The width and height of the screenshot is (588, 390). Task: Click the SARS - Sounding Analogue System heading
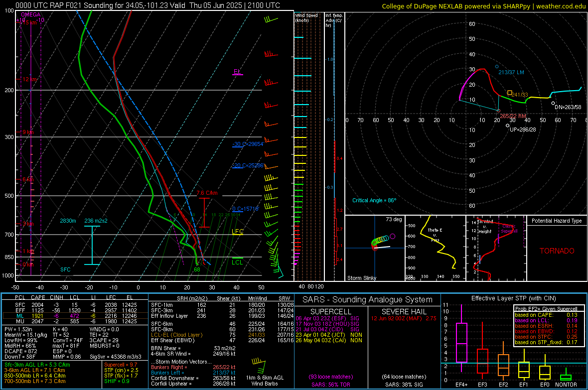367,300
